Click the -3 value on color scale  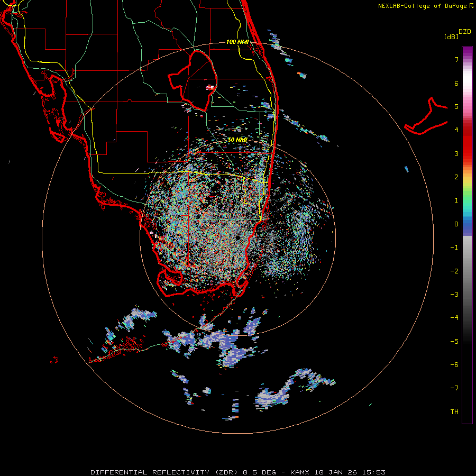click(x=454, y=295)
